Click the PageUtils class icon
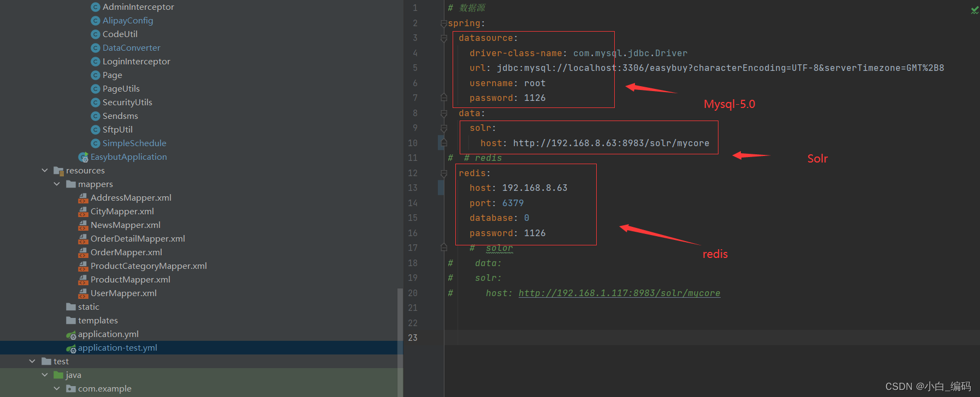Viewport: 980px width, 397px height. 96,89
